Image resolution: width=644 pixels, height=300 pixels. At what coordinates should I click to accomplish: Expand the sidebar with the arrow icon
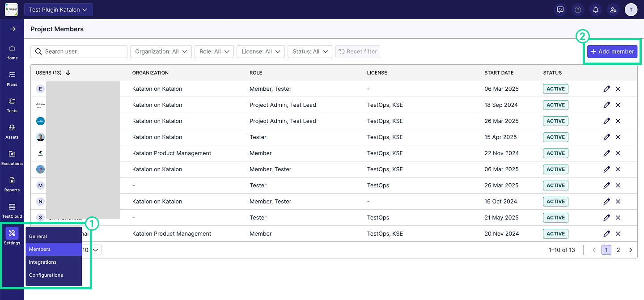[13, 29]
